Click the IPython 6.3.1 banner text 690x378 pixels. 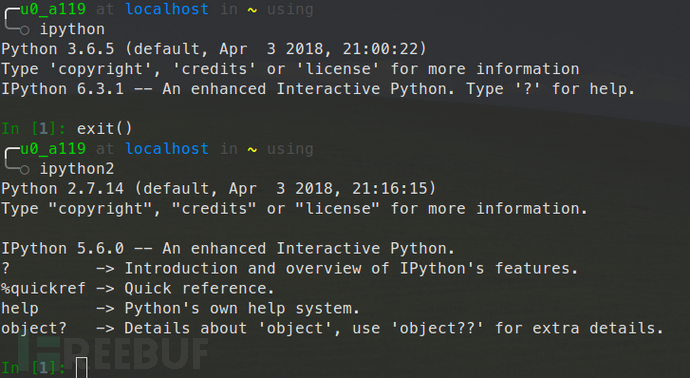(x=318, y=89)
